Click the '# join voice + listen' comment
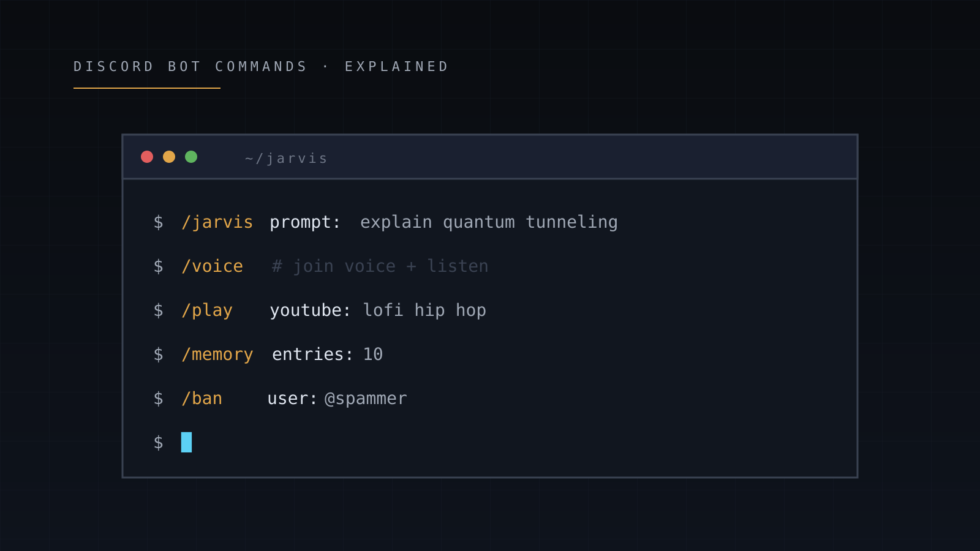 pyautogui.click(x=380, y=266)
